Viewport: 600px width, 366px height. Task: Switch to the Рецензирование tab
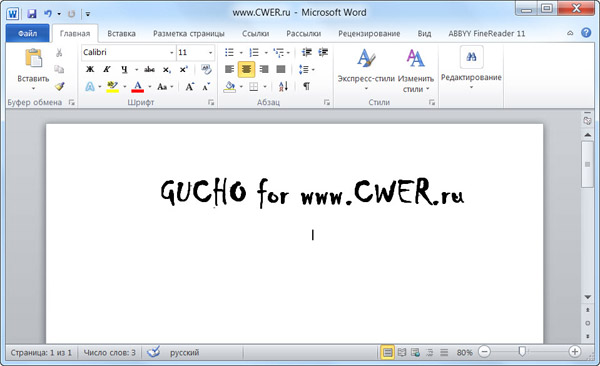click(x=369, y=34)
